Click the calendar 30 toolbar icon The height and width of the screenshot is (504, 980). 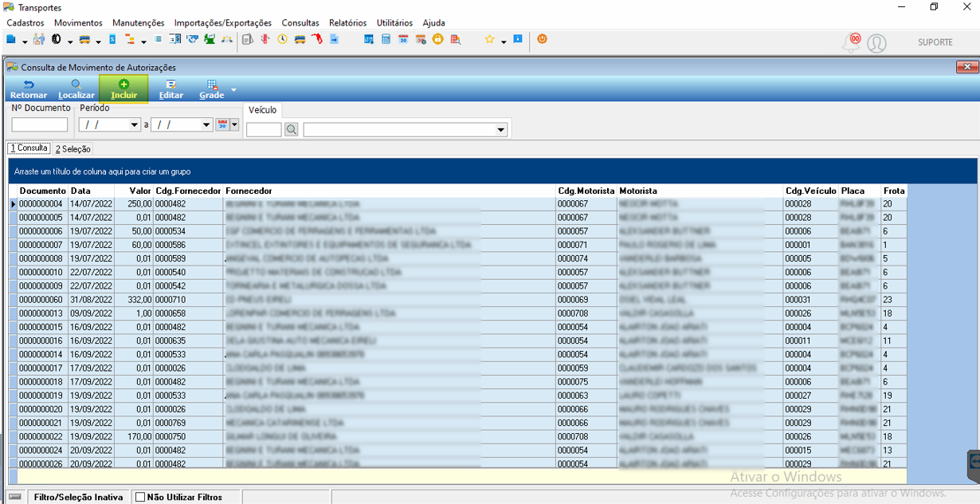(402, 39)
